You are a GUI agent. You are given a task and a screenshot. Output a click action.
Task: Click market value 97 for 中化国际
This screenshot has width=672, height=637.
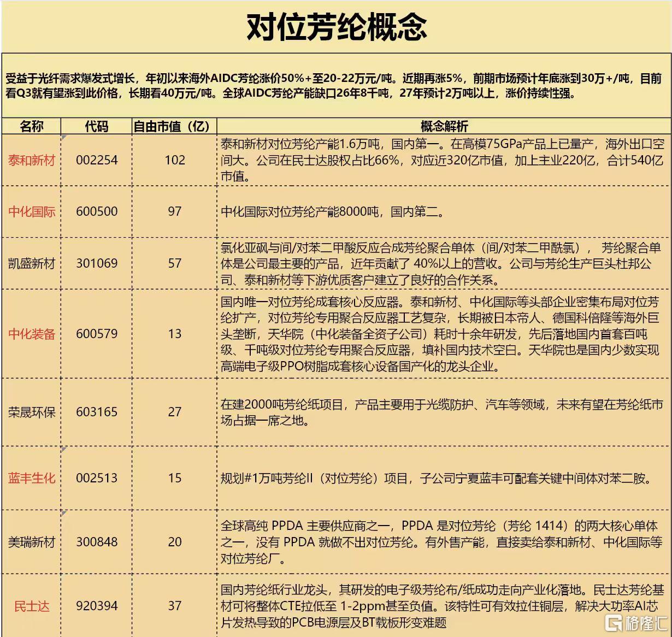click(x=175, y=211)
